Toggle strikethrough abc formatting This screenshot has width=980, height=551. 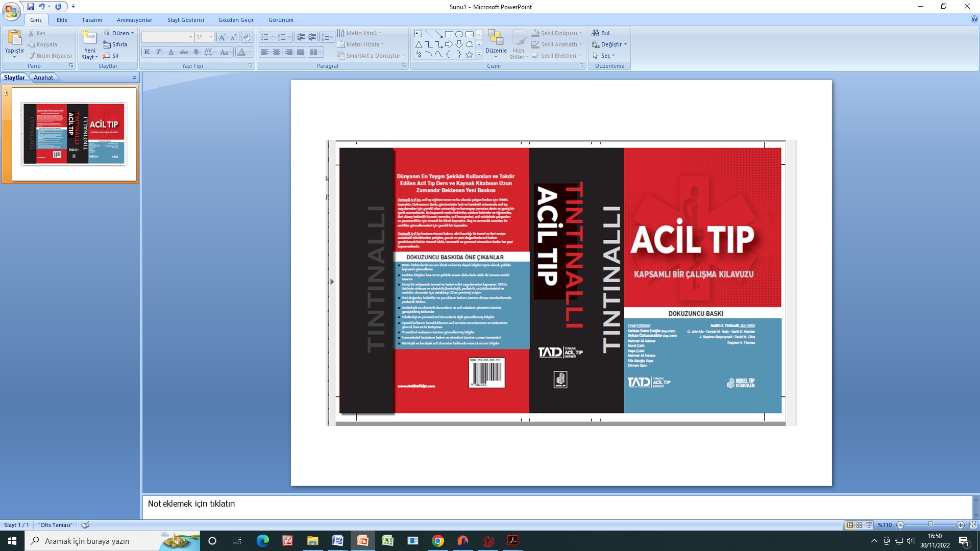pyautogui.click(x=183, y=52)
